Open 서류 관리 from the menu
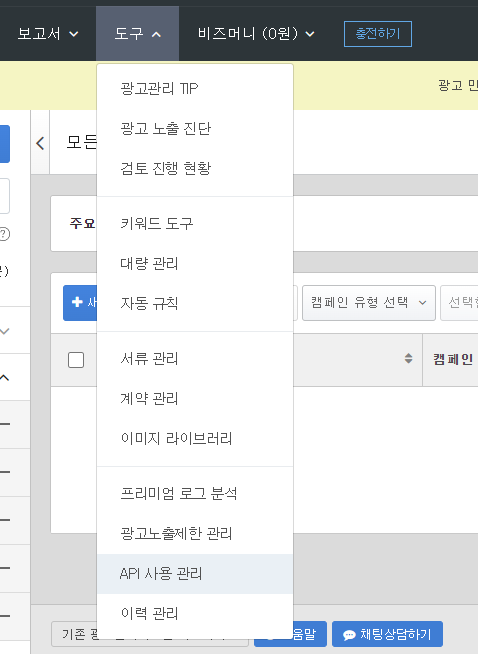The height and width of the screenshot is (654, 478). coord(195,359)
